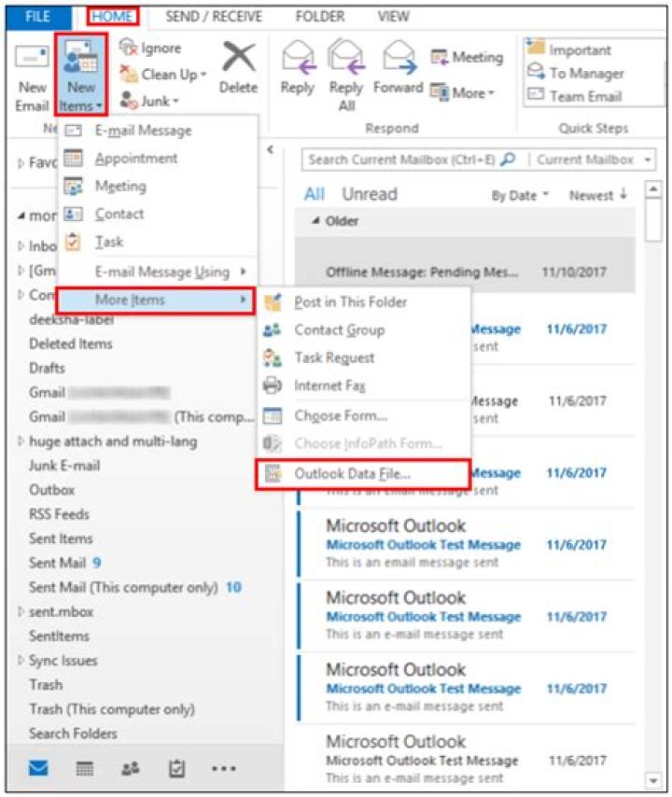Click the New Email icon

(x=32, y=73)
